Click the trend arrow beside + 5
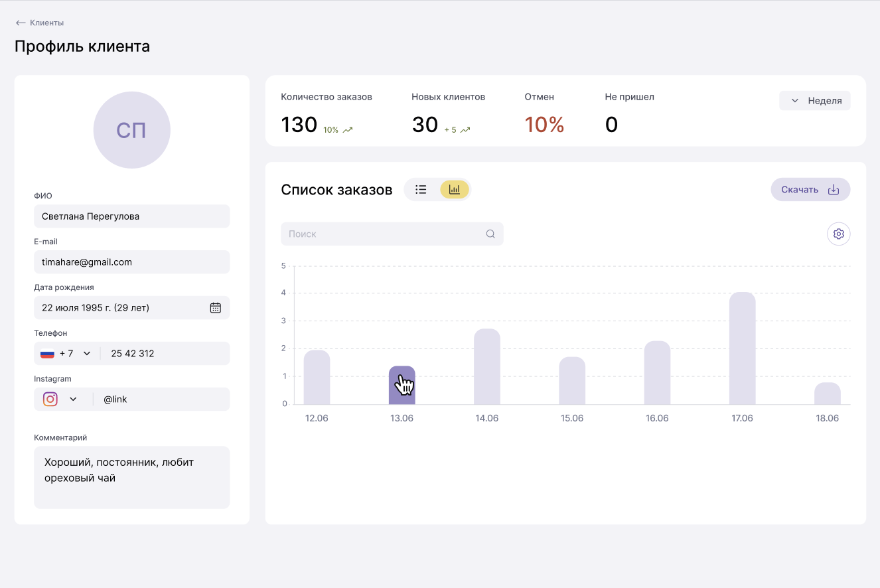This screenshot has height=588, width=880. point(465,130)
